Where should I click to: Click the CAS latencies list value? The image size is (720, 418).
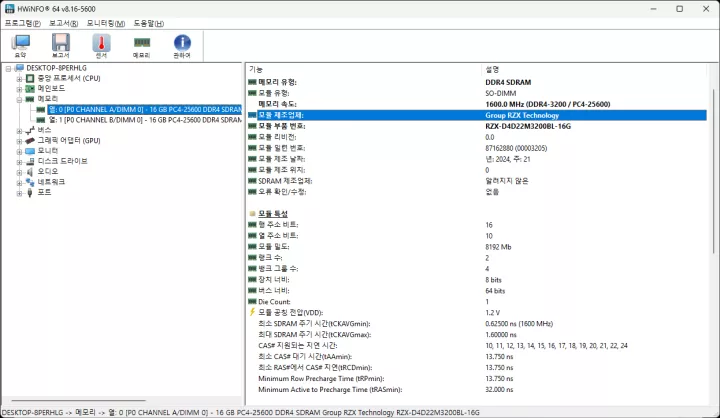pos(557,345)
